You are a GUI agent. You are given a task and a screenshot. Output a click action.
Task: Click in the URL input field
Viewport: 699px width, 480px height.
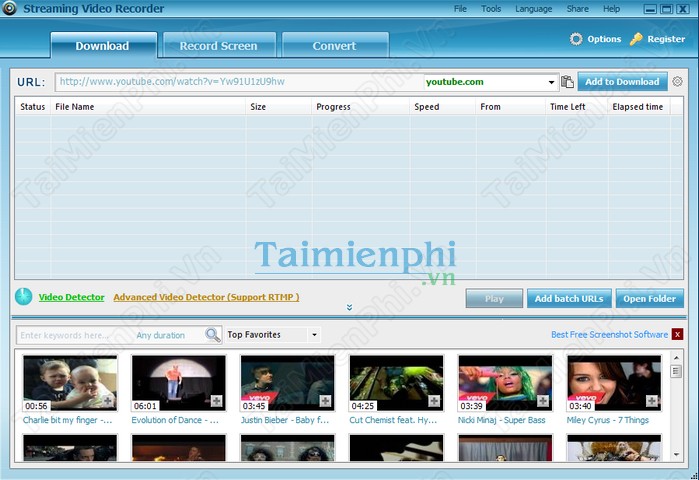click(x=239, y=82)
